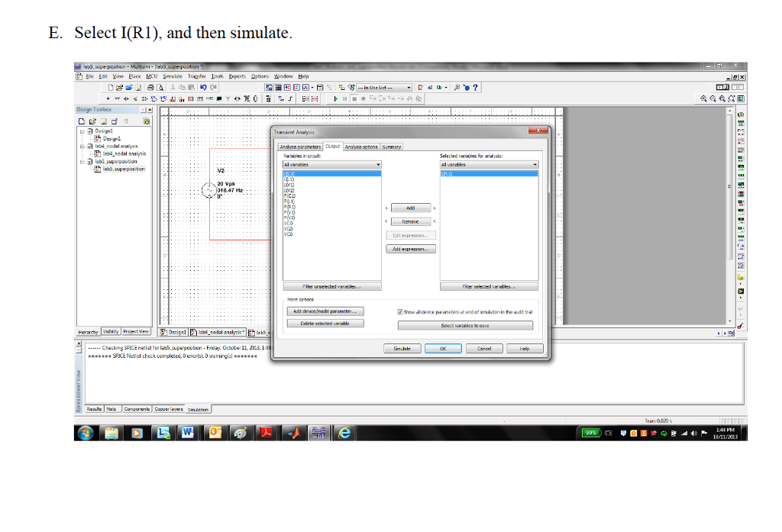Run the simulation using the green play icon
The width and height of the screenshot is (782, 532).
[336, 98]
